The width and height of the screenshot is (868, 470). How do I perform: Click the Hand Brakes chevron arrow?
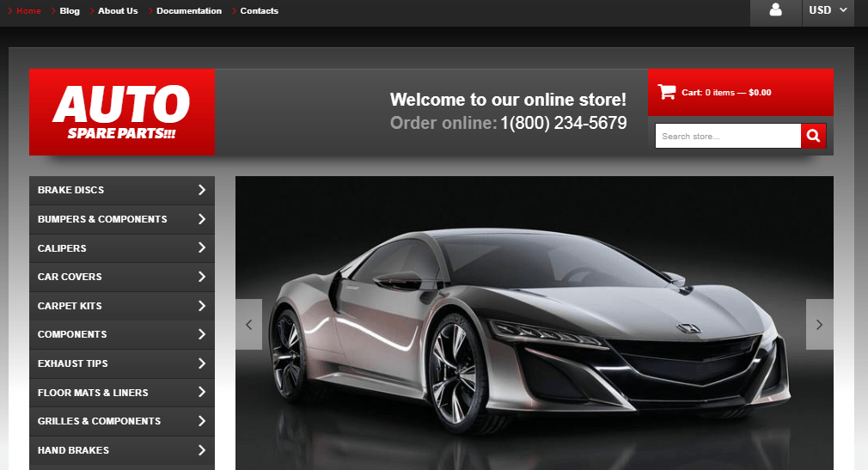click(201, 450)
